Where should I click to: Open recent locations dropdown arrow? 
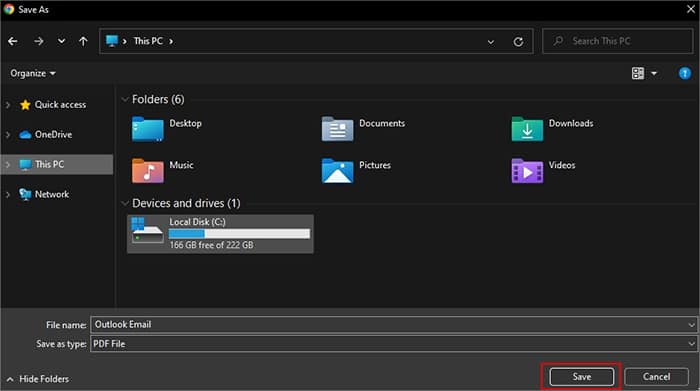(61, 41)
